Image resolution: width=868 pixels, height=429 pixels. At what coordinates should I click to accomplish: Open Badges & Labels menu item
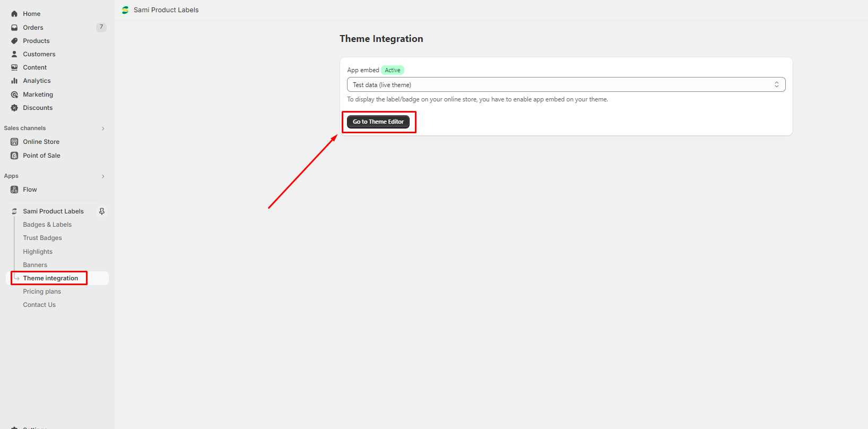click(47, 225)
